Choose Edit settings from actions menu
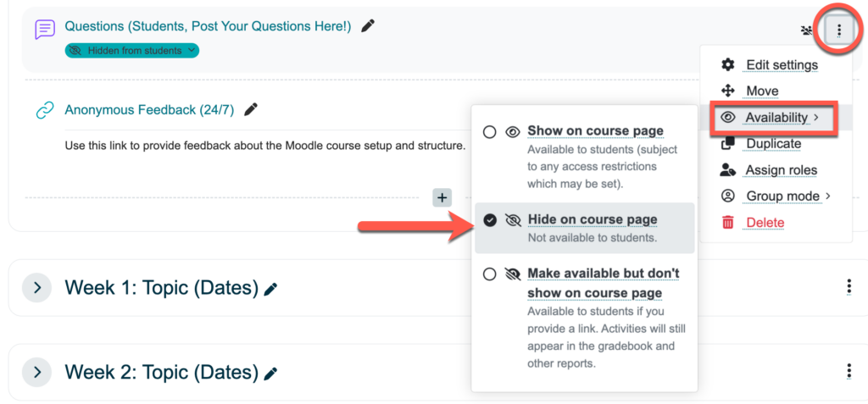Screen dimensions: 868x404 click(x=781, y=65)
